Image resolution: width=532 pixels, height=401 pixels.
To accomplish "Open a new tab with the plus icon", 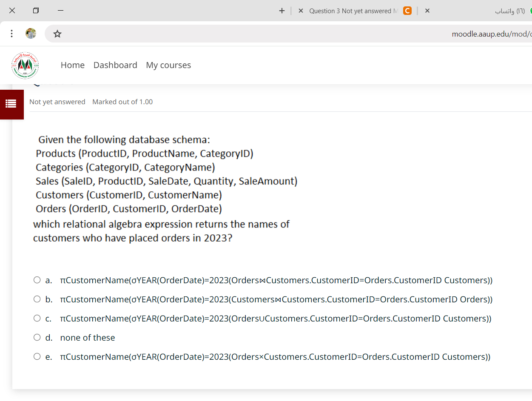I will tap(282, 11).
